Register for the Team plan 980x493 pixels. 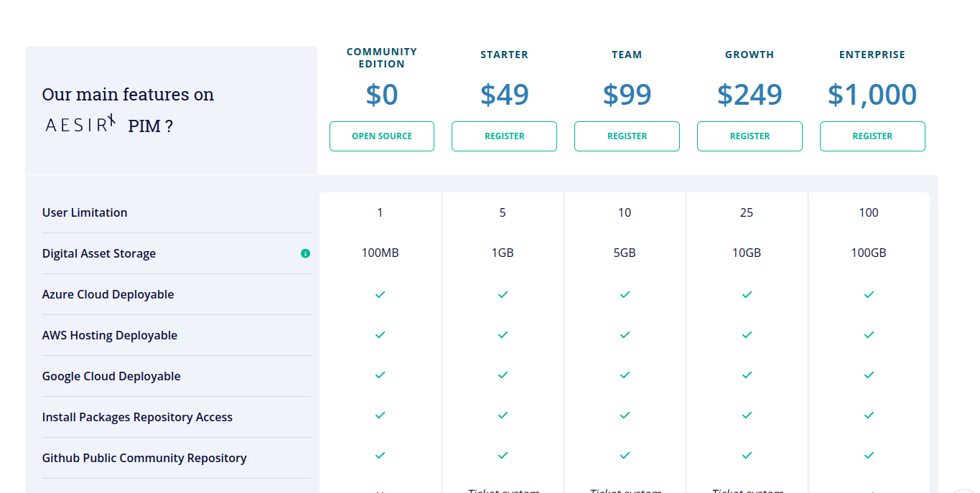[627, 136]
